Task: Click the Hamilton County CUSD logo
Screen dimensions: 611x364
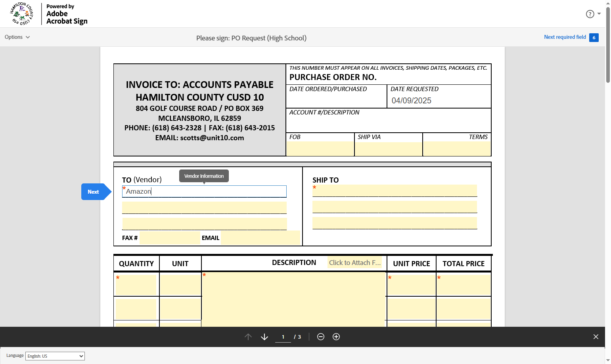Action: point(22,14)
